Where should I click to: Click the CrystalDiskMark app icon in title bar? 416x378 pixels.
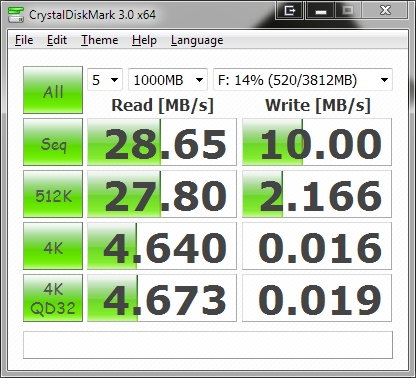pos(16,14)
